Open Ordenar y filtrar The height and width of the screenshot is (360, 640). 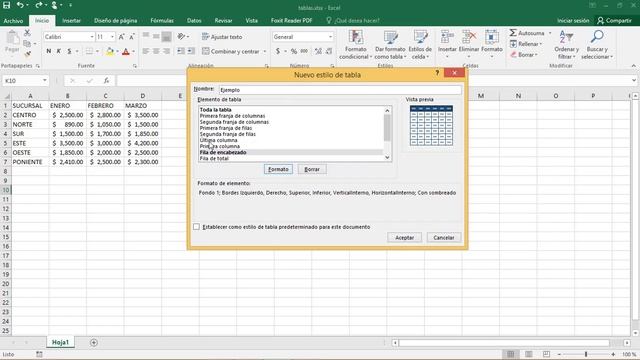pos(566,45)
